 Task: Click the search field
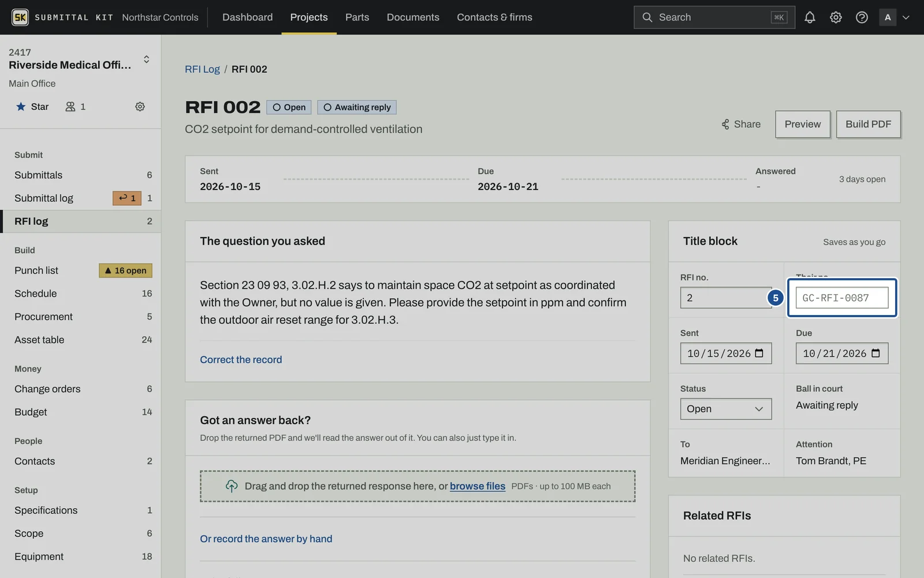[x=714, y=17]
